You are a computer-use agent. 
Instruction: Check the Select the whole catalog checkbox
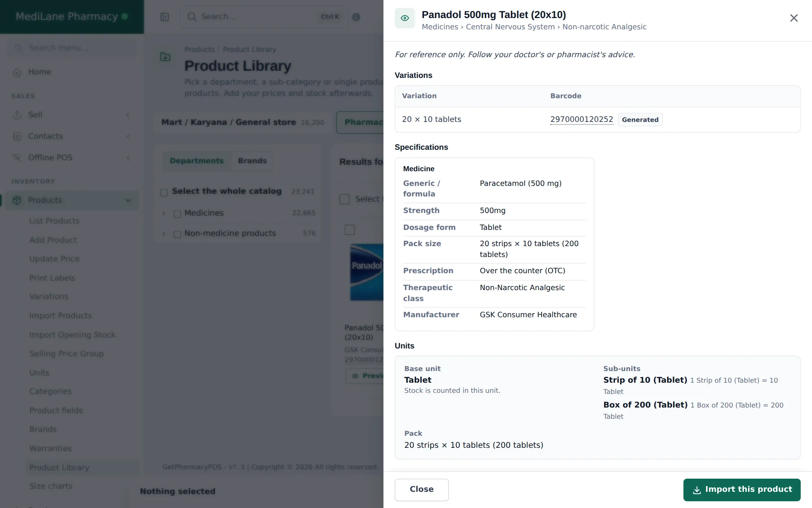[x=164, y=193]
